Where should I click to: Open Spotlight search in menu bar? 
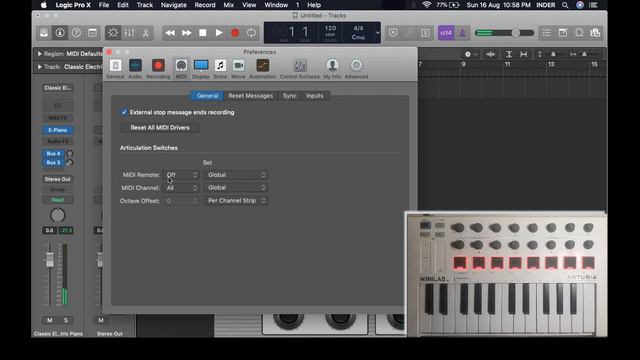[x=565, y=5]
